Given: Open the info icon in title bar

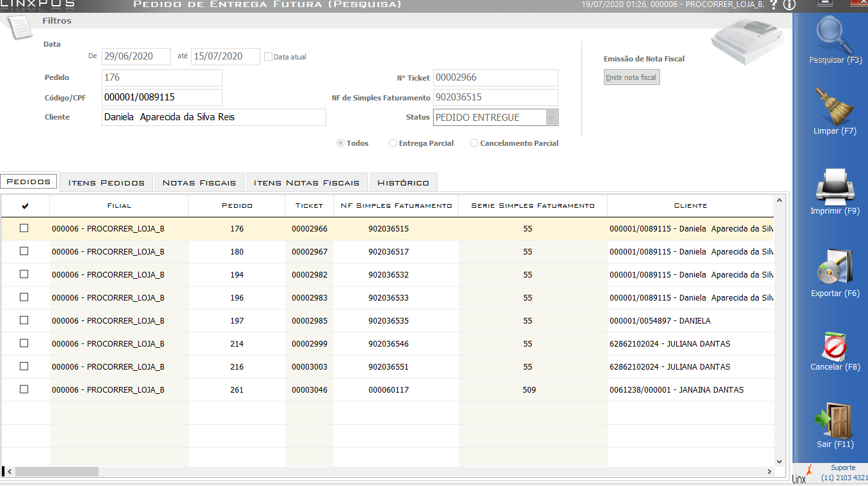Looking at the screenshot, I should (789, 4).
